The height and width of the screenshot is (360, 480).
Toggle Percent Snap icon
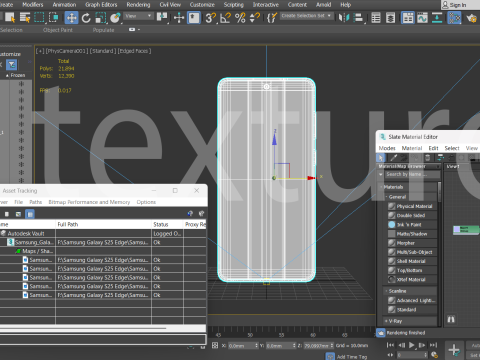tap(240, 17)
